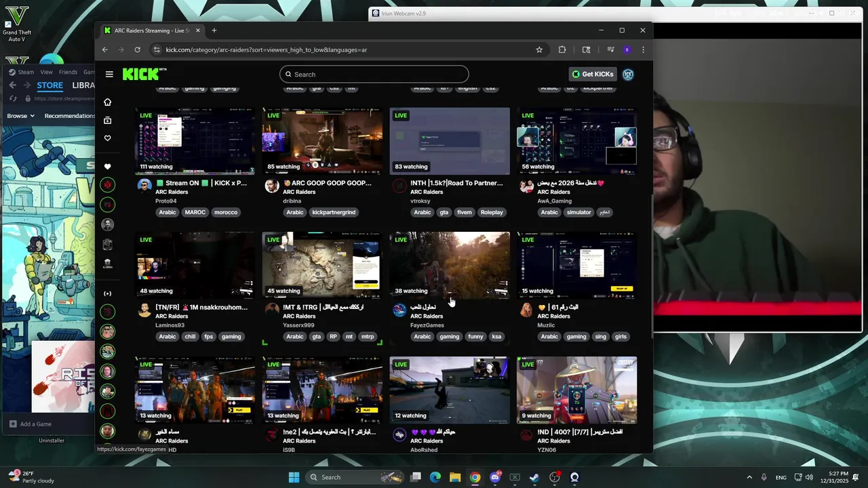The image size is (868, 488).
Task: Open stream thumbnail with 38 watching
Action: [450, 266]
